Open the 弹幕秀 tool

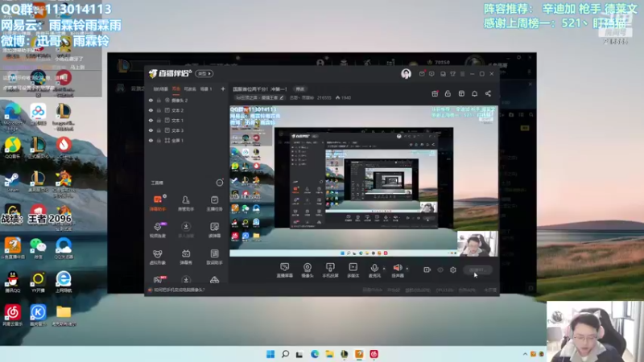pos(186,257)
